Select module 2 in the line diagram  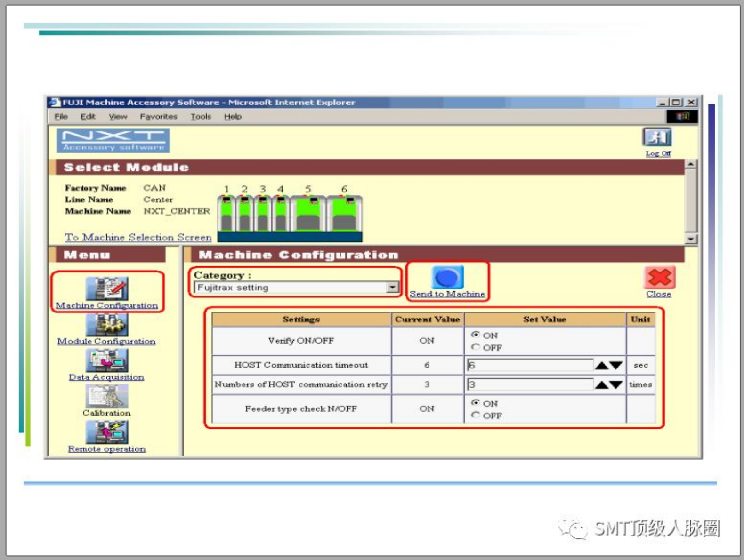coord(244,213)
